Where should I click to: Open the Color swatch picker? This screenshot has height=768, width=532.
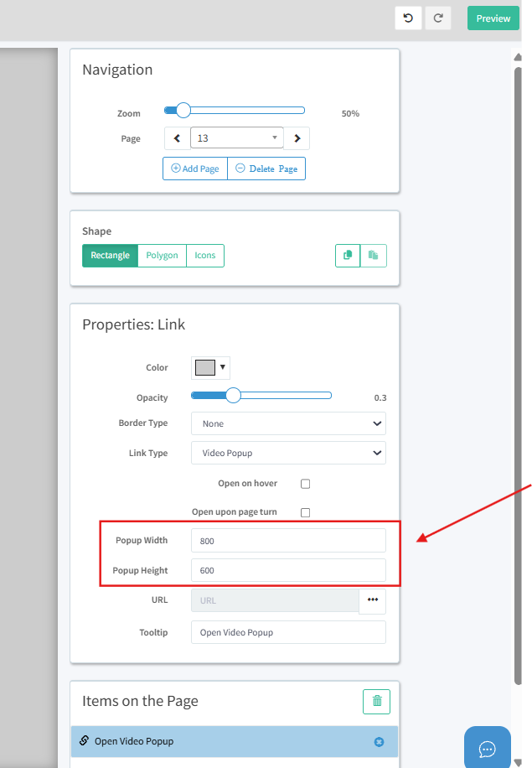click(210, 367)
